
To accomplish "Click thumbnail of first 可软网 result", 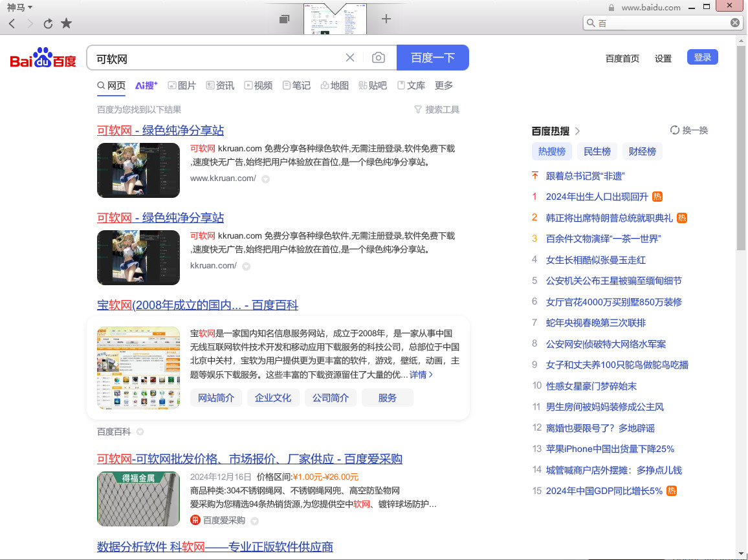I will pos(138,170).
